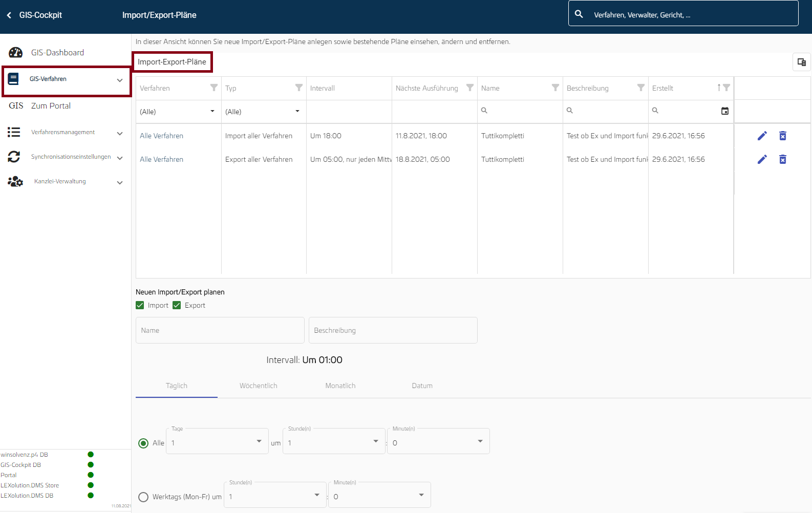Open the column chooser icon above the table
The height and width of the screenshot is (513, 812).
coord(802,62)
